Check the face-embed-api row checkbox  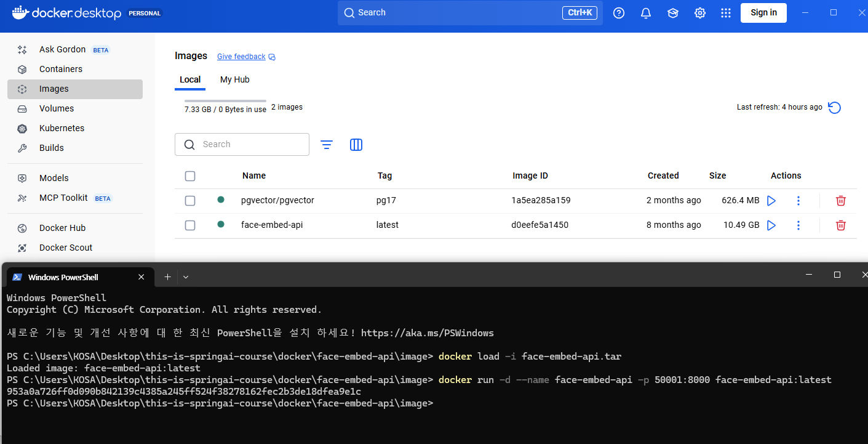(x=190, y=225)
